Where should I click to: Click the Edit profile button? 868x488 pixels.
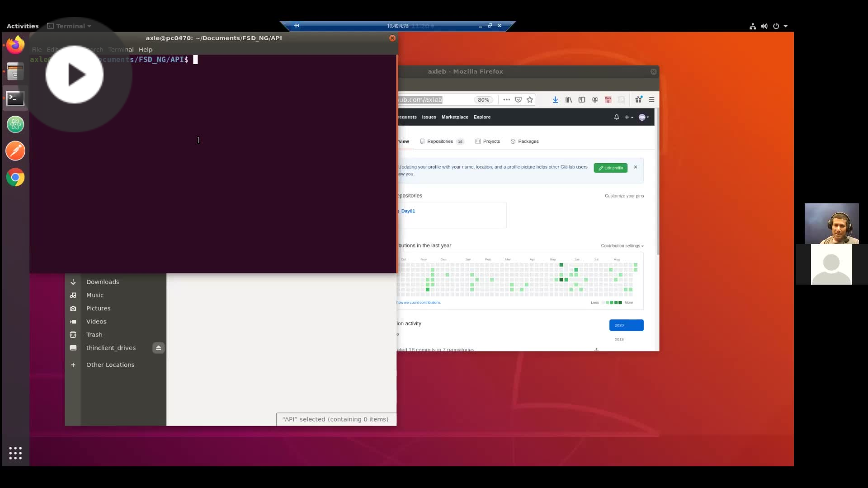pos(610,168)
